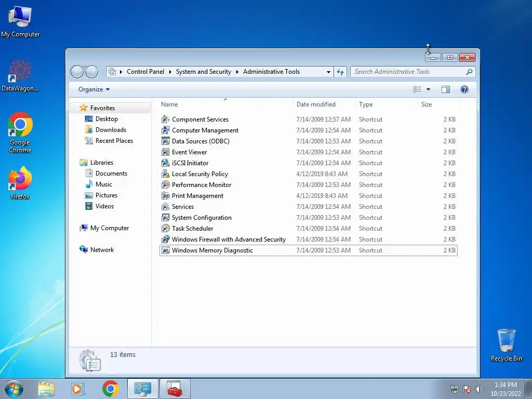Open Recent Places in navigation pane
Screen dimensions: 532x399
tap(114, 140)
